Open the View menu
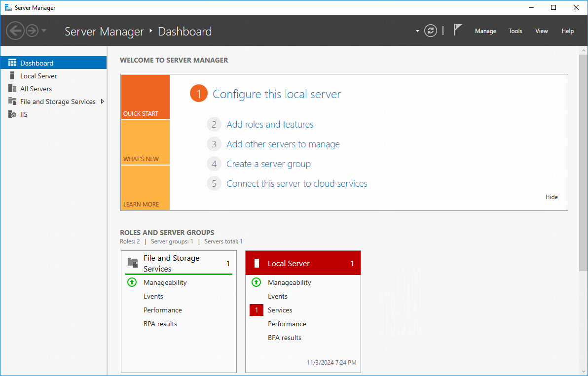588x376 pixels. 542,31
